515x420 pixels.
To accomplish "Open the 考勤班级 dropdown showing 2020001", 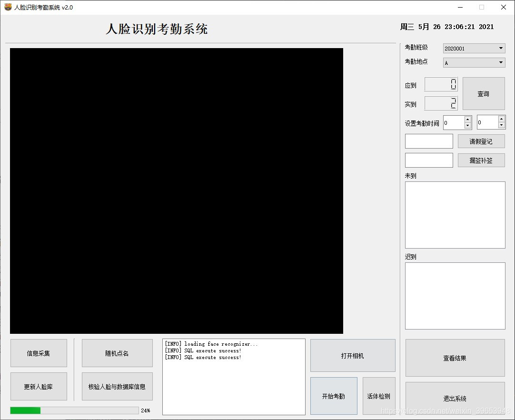I will [474, 48].
